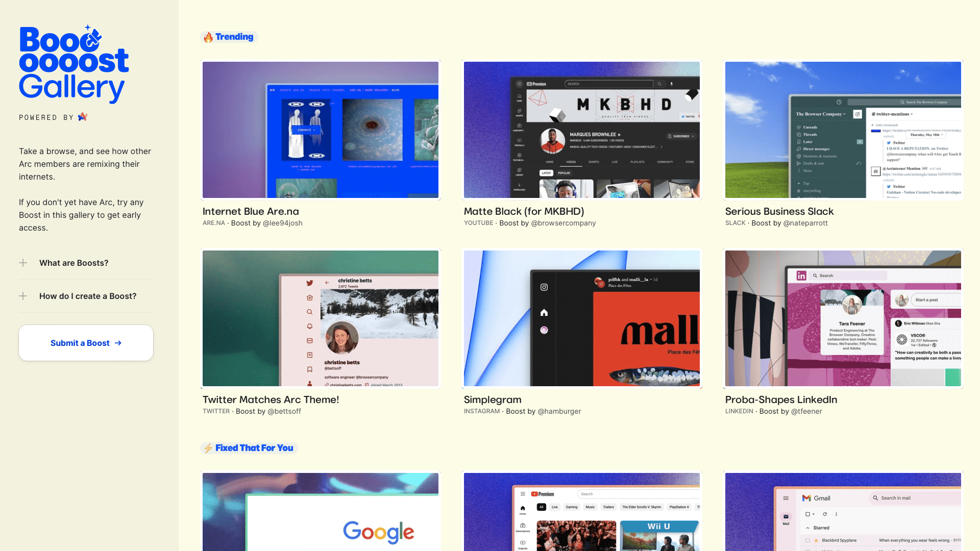
Task: Click the TWITTER site tag
Action: tap(216, 411)
